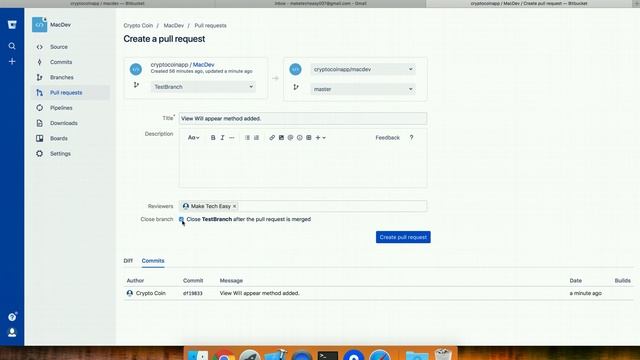
Task: Click the Feedback link in editor toolbar
Action: [387, 138]
